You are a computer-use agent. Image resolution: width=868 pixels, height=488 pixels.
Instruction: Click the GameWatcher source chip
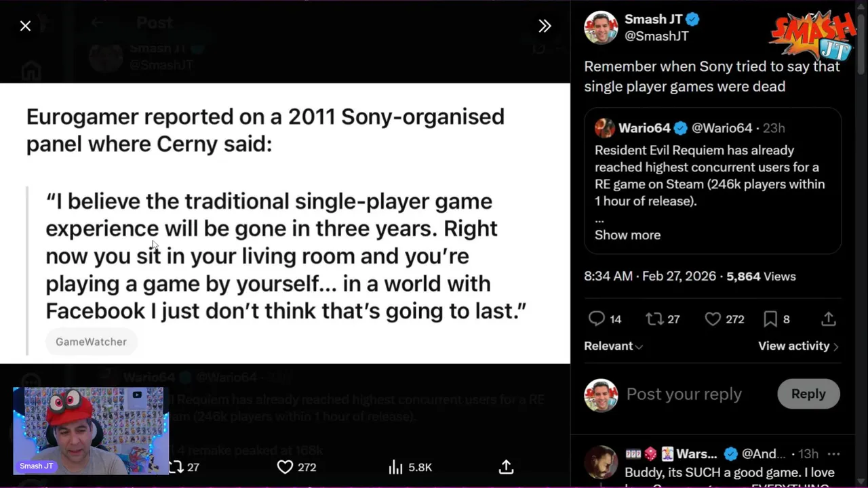click(x=91, y=342)
